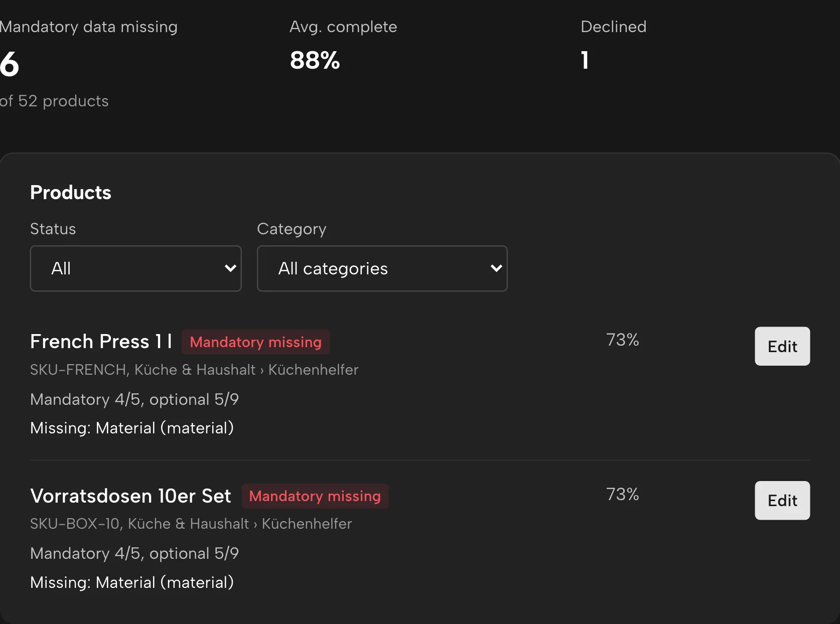This screenshot has width=840, height=624.
Task: Click the Category filter label
Action: 292,229
